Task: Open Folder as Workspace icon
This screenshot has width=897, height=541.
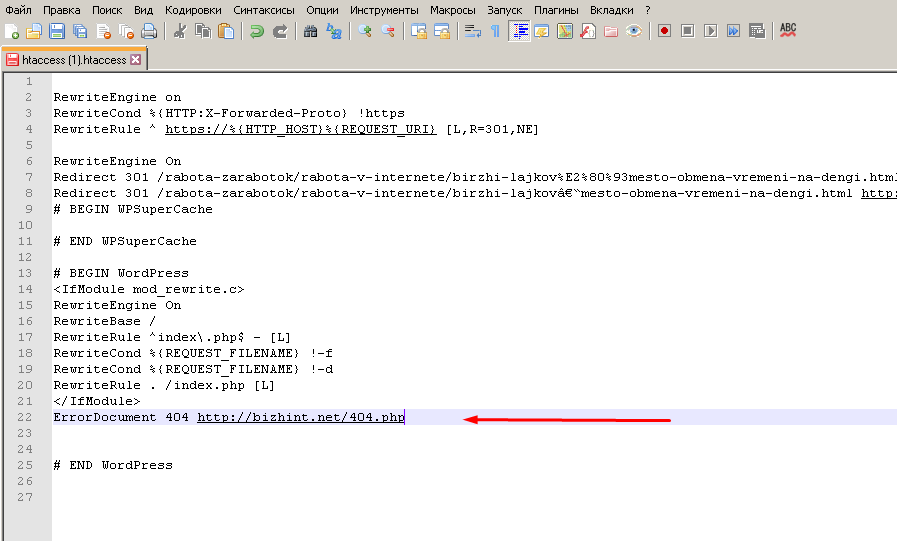Action: point(611,31)
